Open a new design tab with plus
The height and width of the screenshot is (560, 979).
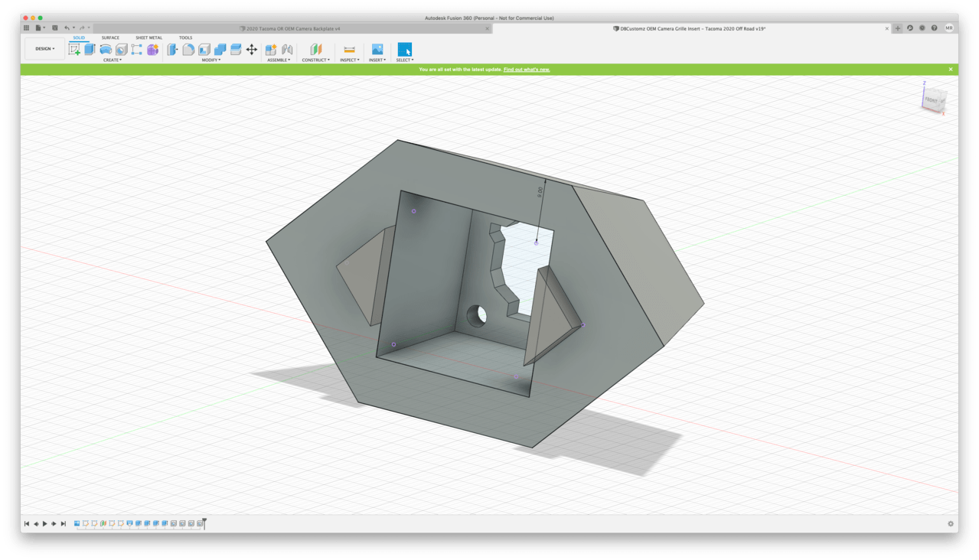click(x=898, y=28)
